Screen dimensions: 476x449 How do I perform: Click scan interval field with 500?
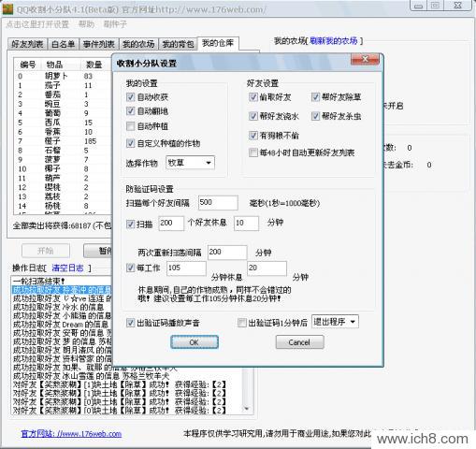(x=218, y=203)
